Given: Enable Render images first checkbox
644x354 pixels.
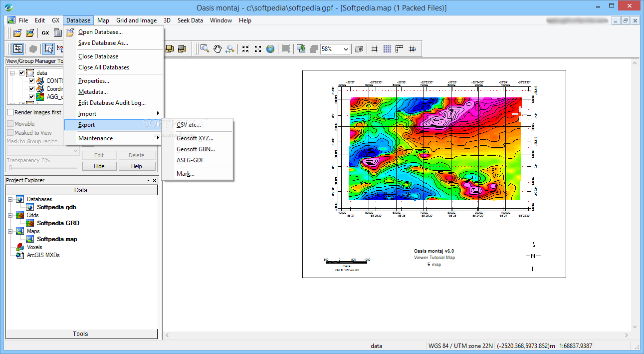Looking at the screenshot, I should [10, 112].
